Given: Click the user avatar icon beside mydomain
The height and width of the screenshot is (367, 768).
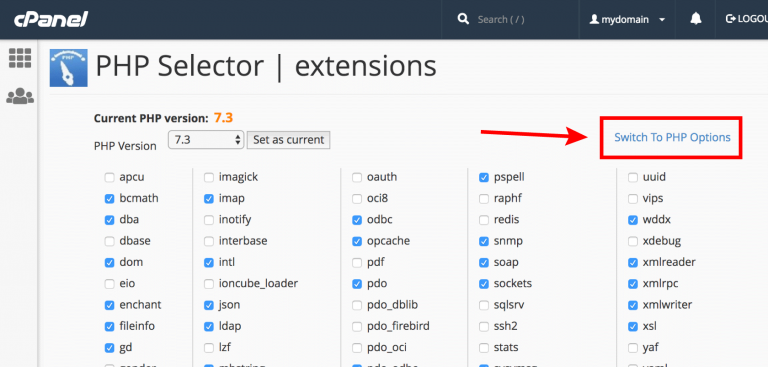Looking at the screenshot, I should click(x=595, y=20).
